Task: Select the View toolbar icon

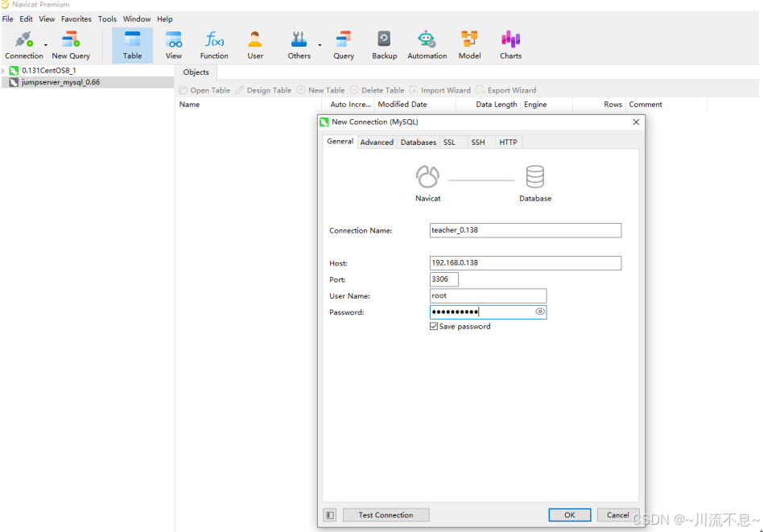Action: coord(173,45)
